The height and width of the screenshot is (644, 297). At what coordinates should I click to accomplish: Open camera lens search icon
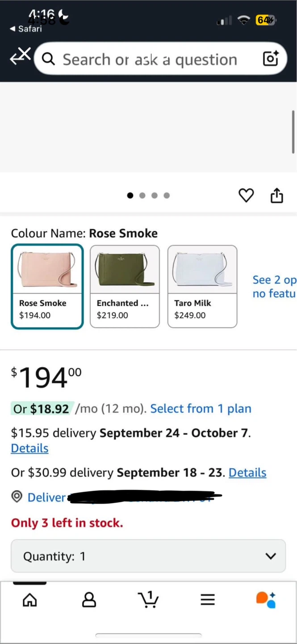point(270,59)
